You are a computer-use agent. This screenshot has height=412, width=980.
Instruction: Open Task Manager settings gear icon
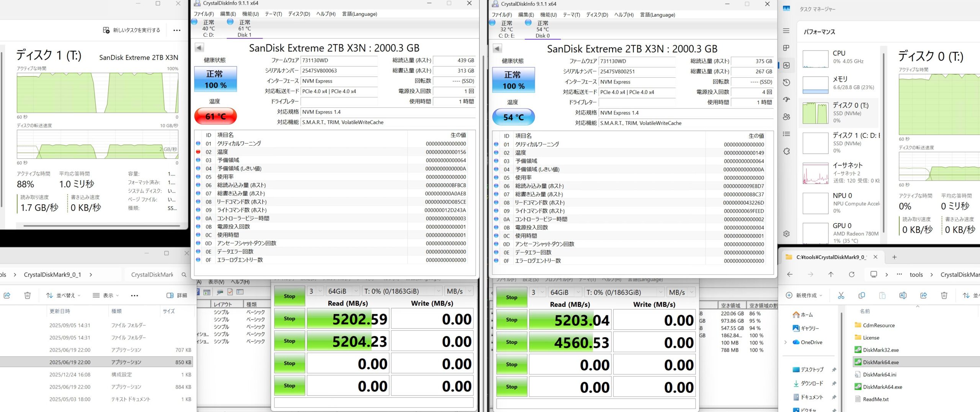coord(786,234)
